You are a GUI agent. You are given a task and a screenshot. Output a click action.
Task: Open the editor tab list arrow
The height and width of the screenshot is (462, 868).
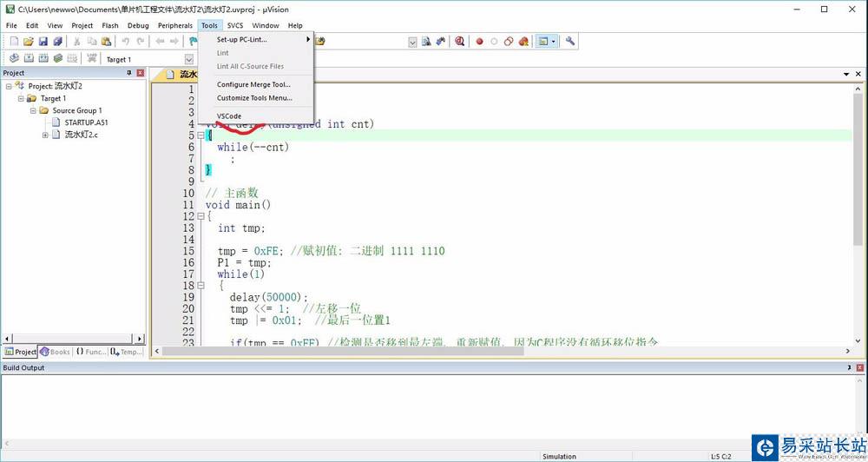[846, 74]
